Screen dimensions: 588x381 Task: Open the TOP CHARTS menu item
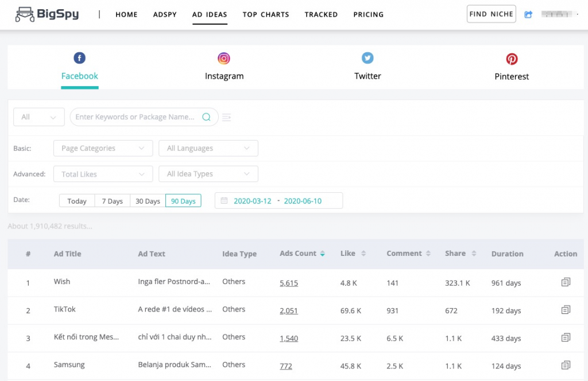point(266,14)
